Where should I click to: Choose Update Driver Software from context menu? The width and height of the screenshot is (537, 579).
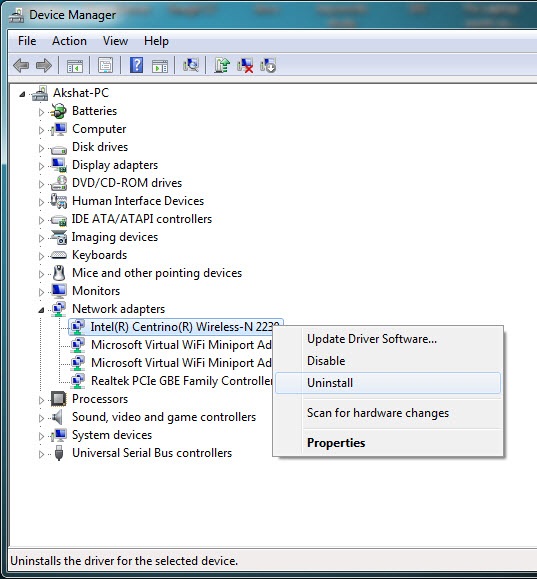click(388, 339)
